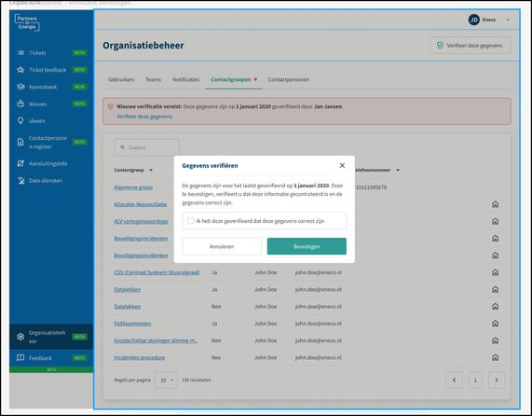Switch to the Gebruikers tab
This screenshot has width=532, height=416.
121,79
